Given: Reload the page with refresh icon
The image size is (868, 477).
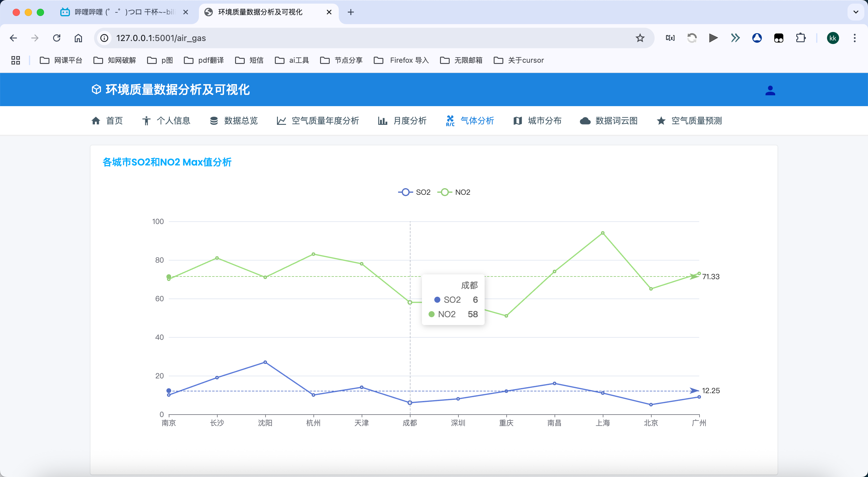Looking at the screenshot, I should pos(57,38).
